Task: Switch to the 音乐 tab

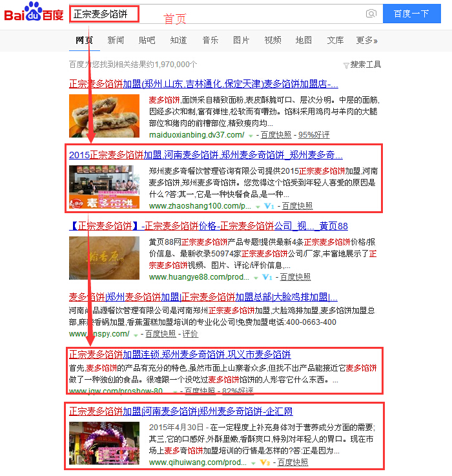Action: click(x=210, y=41)
